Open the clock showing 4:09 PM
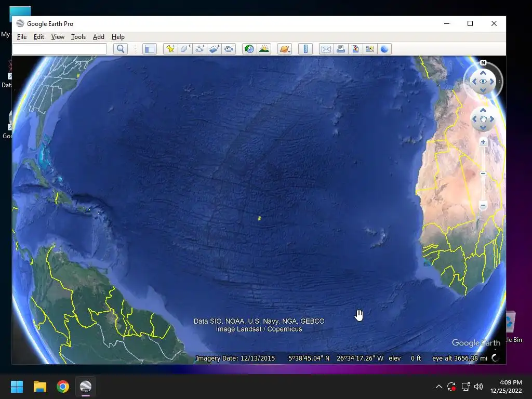Screen dimensions: 532x399 point(506,387)
